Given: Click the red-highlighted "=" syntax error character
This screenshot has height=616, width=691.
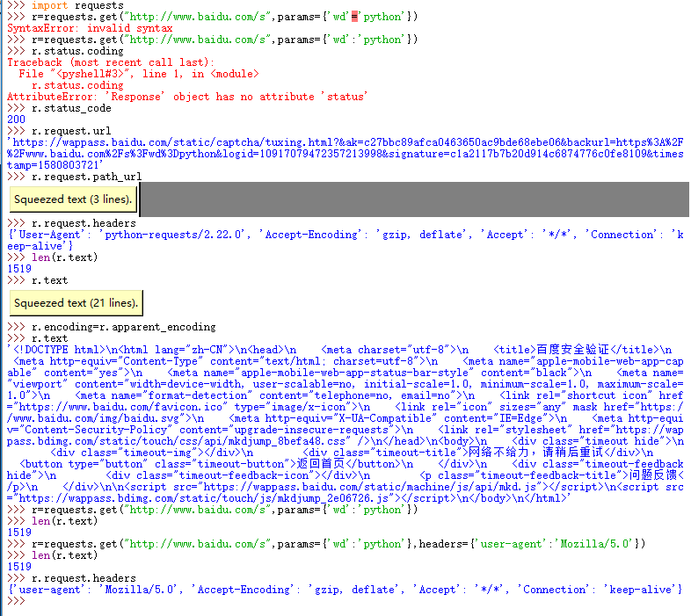Looking at the screenshot, I should click(x=354, y=18).
